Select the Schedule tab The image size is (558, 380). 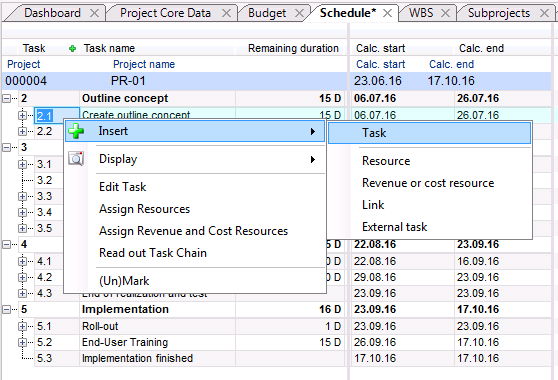point(348,13)
